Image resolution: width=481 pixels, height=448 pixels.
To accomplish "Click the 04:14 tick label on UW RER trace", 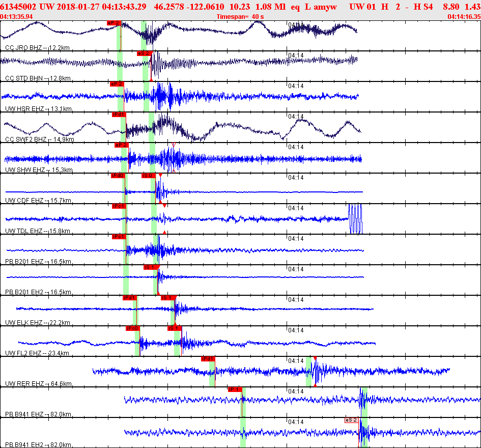I will tap(296, 361).
